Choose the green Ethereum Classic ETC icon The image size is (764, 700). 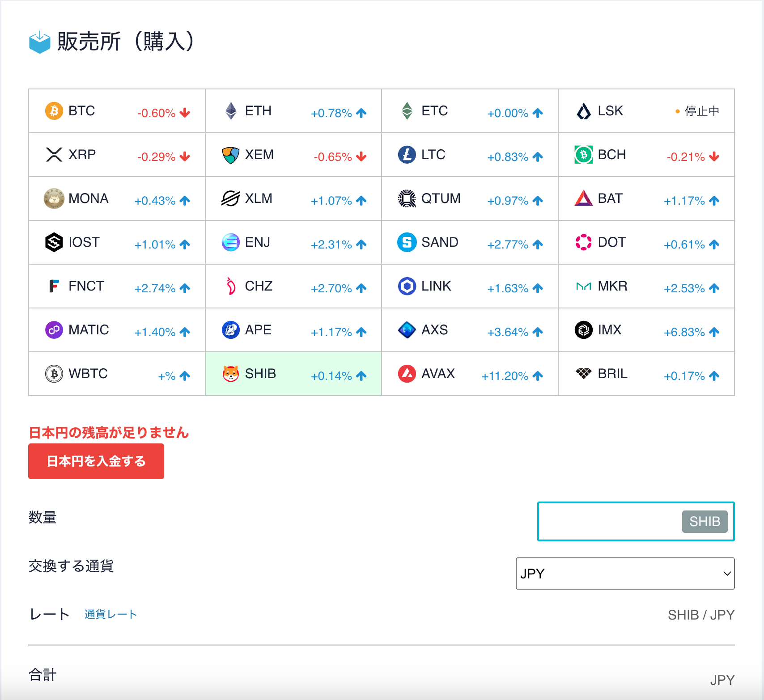tap(407, 111)
